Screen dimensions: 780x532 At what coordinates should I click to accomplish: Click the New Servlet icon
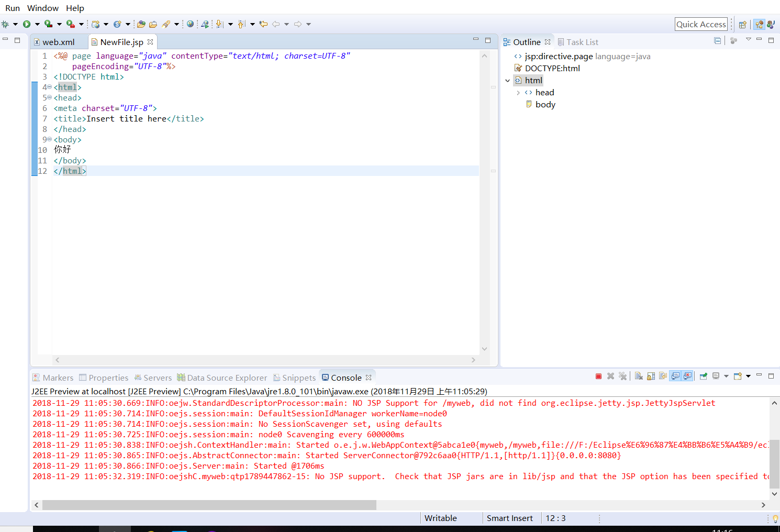tap(117, 24)
